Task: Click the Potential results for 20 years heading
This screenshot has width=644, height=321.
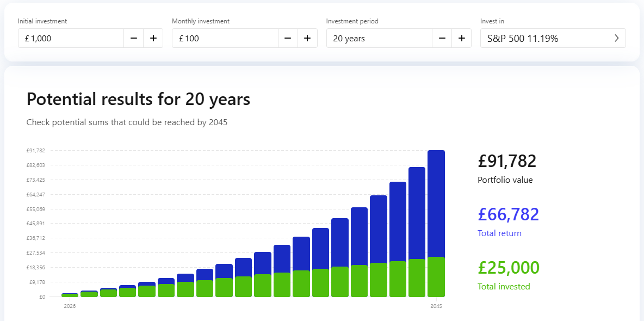Action: click(x=138, y=100)
